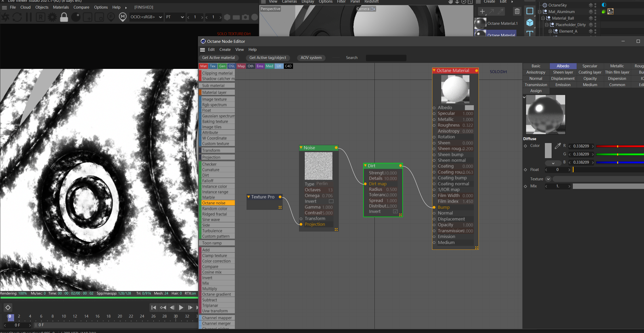Viewport: 644px width, 333px height.
Task: Pause rendering with the pause icon
Action: 29,17
